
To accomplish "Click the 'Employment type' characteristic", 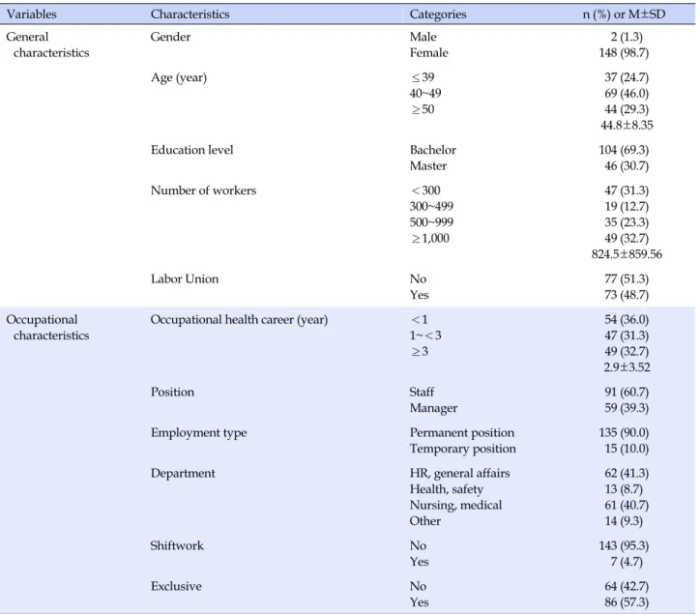I will pyautogui.click(x=198, y=433).
